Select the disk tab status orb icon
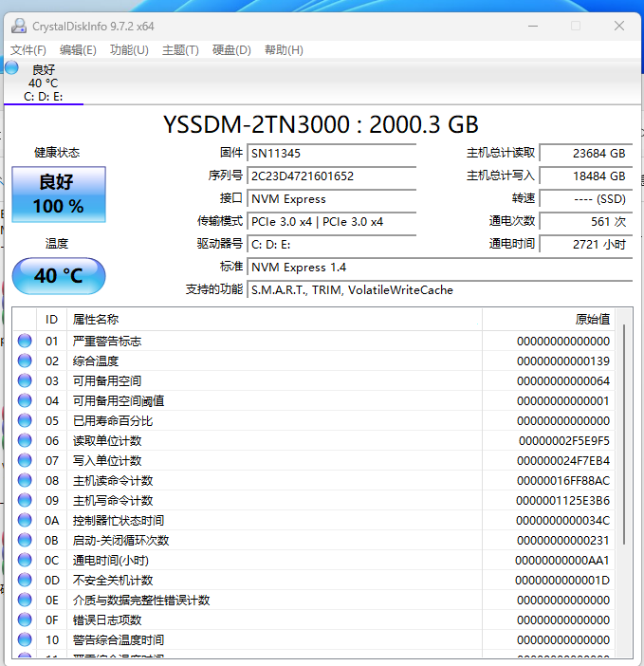The image size is (644, 666). (11, 67)
